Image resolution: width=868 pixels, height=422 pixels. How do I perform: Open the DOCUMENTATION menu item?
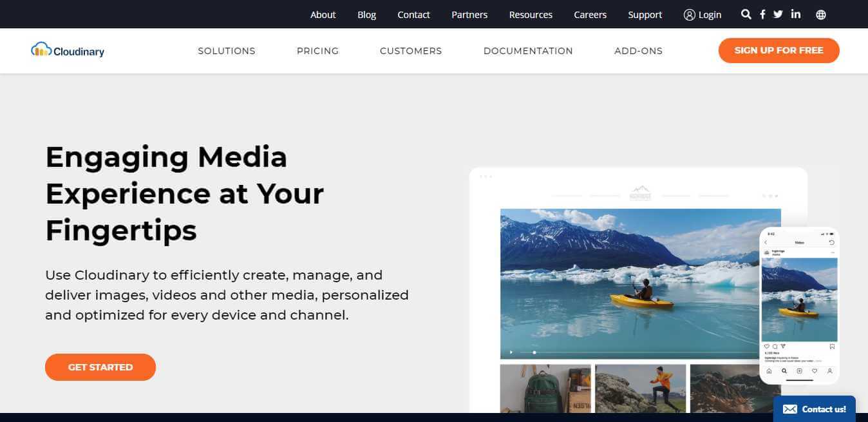pos(528,51)
